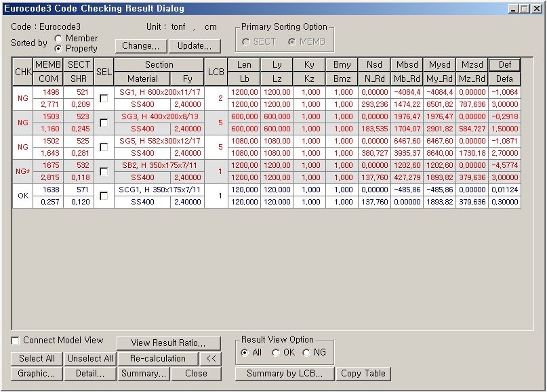Click member number 1638 cell
Image resolution: width=547 pixels, height=392 pixels.
point(48,190)
